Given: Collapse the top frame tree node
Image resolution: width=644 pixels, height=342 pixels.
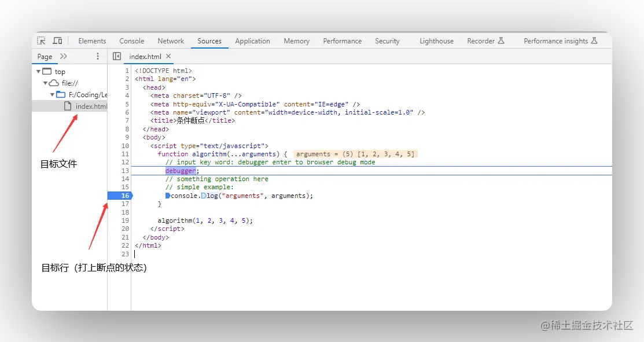Looking at the screenshot, I should click(x=38, y=71).
